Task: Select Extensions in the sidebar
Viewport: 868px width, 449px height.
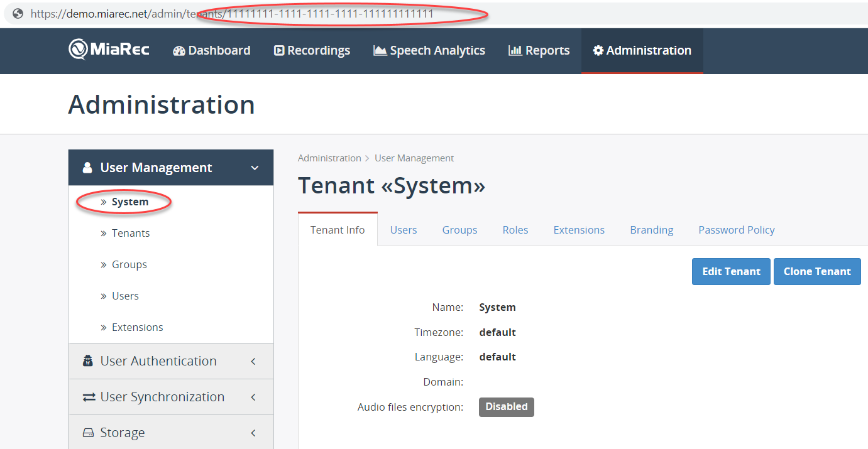Action: (x=137, y=327)
